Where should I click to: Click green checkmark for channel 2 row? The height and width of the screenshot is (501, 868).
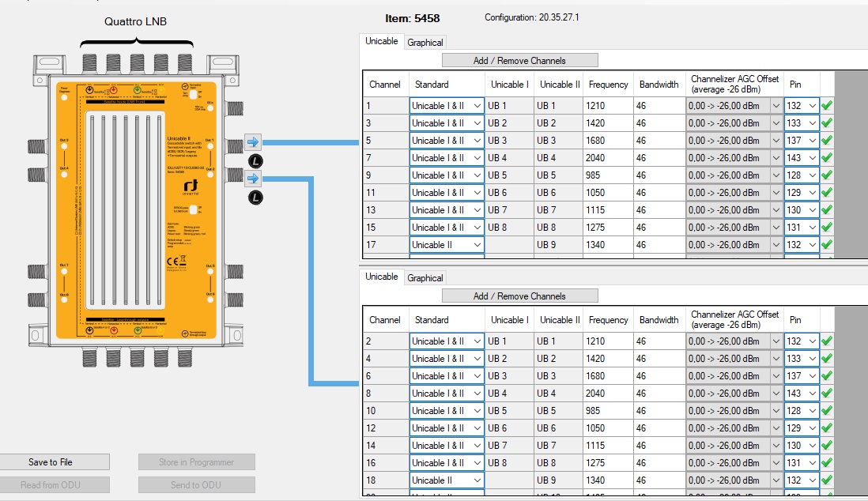(827, 341)
